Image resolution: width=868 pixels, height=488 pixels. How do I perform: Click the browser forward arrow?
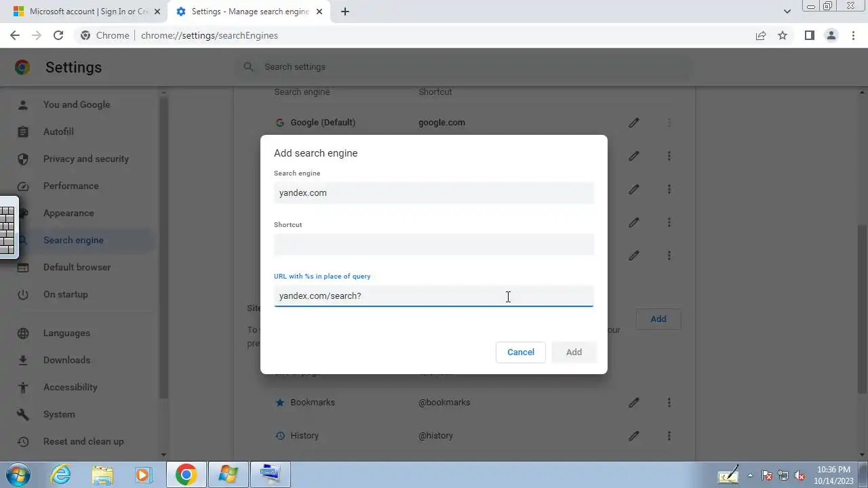pyautogui.click(x=37, y=35)
